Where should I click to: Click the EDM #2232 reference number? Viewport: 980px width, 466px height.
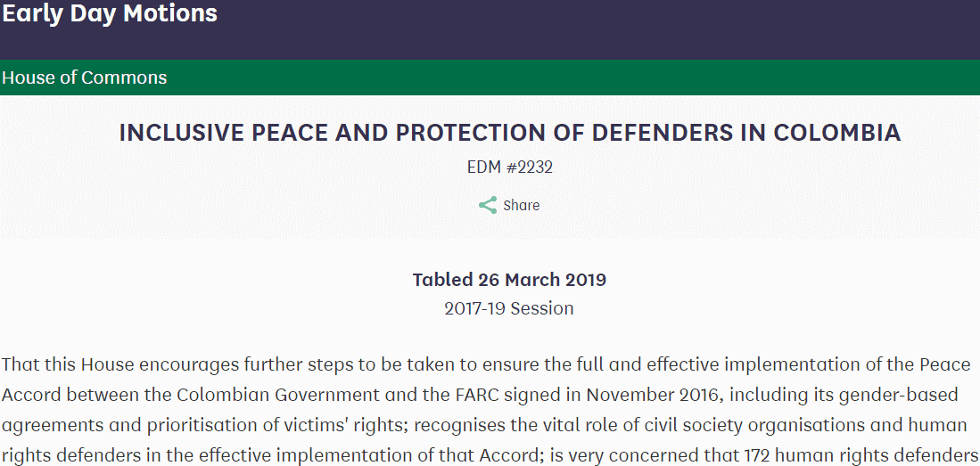coord(509,167)
